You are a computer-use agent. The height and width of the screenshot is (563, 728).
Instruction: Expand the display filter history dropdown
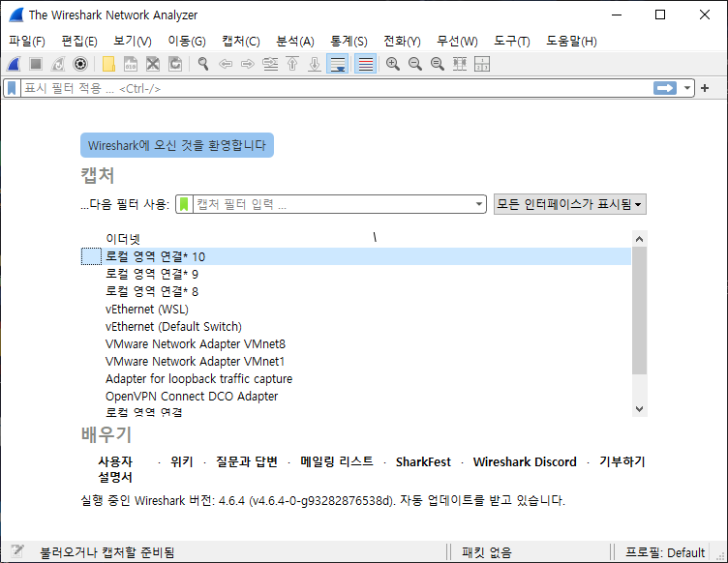coord(688,88)
